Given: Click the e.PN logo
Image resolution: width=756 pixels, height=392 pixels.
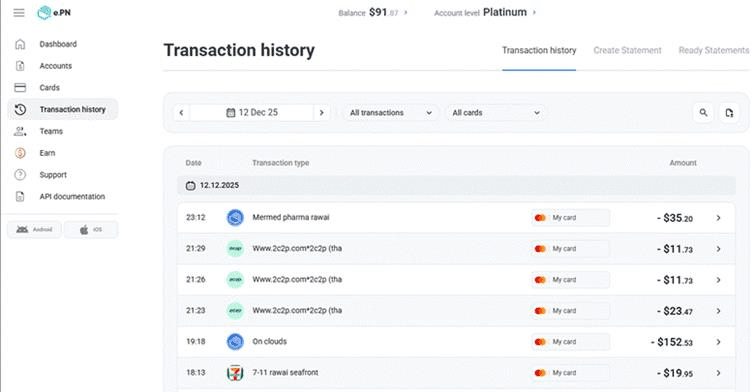Looking at the screenshot, I should (54, 13).
